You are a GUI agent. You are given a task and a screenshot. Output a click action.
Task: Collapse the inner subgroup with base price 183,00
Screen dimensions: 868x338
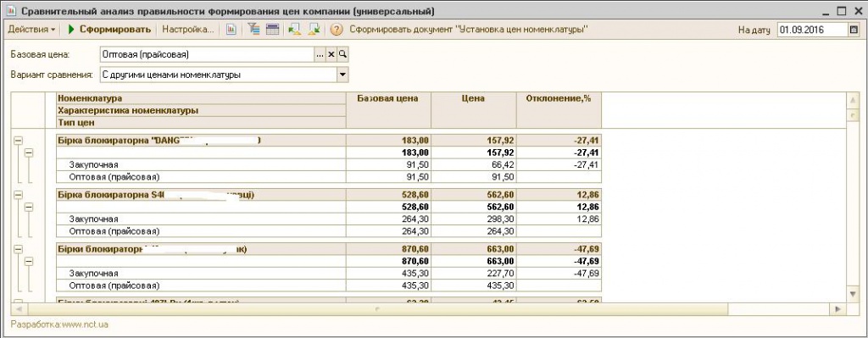tap(30, 152)
